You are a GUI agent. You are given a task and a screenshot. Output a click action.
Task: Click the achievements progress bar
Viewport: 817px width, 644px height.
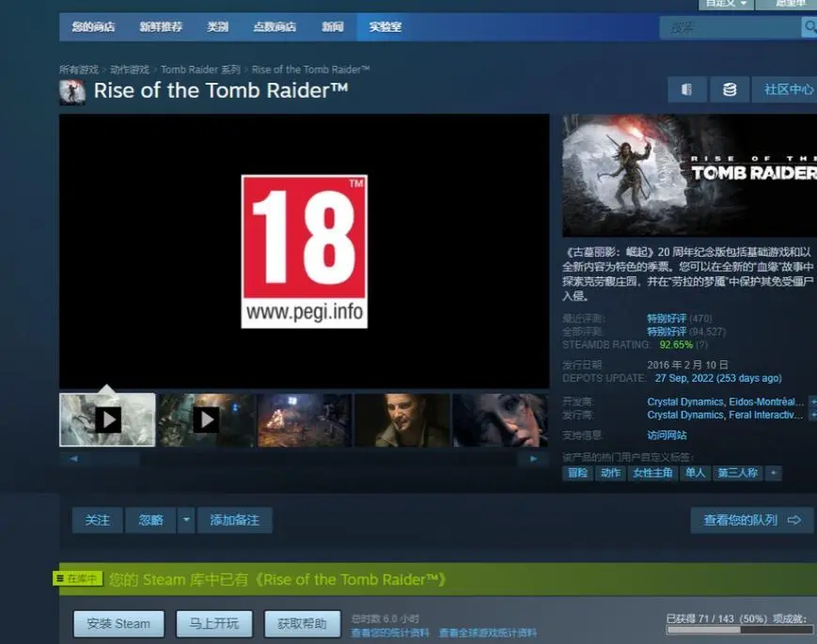740,630
